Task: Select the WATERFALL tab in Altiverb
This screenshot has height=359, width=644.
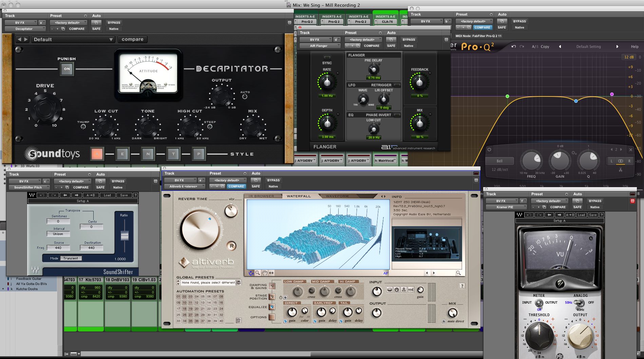Action: (x=299, y=196)
